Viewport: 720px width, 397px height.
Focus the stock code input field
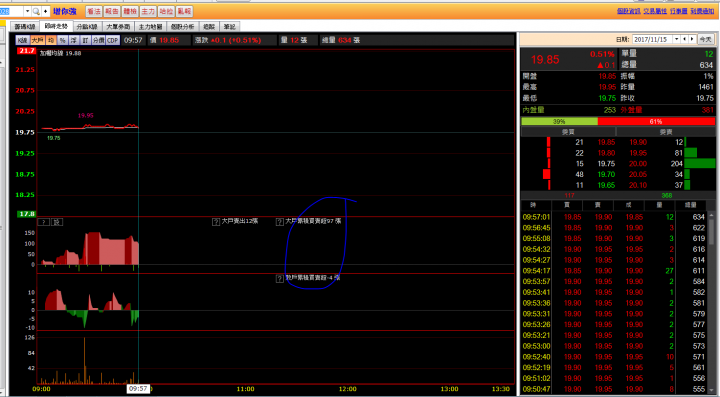[x=11, y=11]
